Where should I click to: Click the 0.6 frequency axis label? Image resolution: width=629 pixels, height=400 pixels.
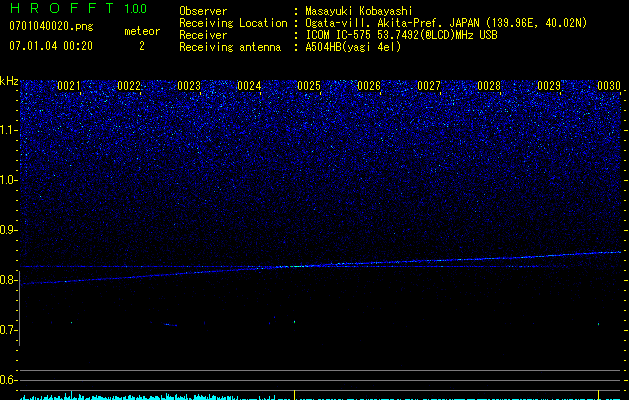click(9, 380)
